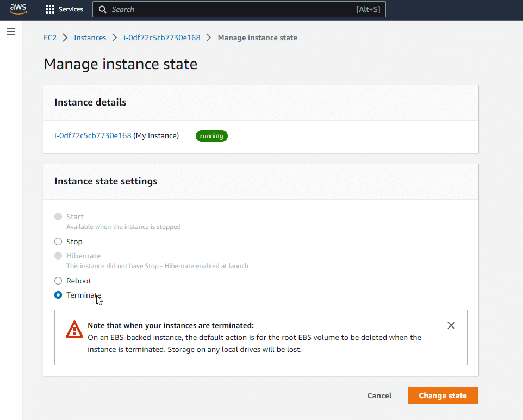Click the AWS logo
This screenshot has width=523, height=420.
[18, 9]
